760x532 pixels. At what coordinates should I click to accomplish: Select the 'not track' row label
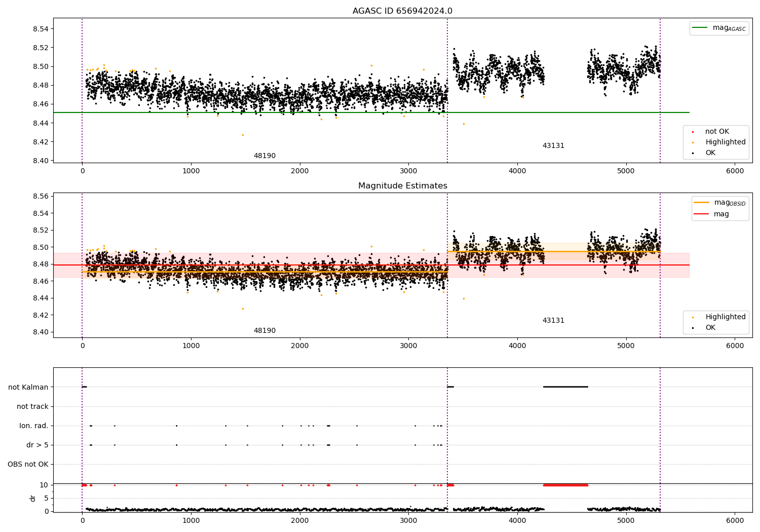click(x=32, y=407)
